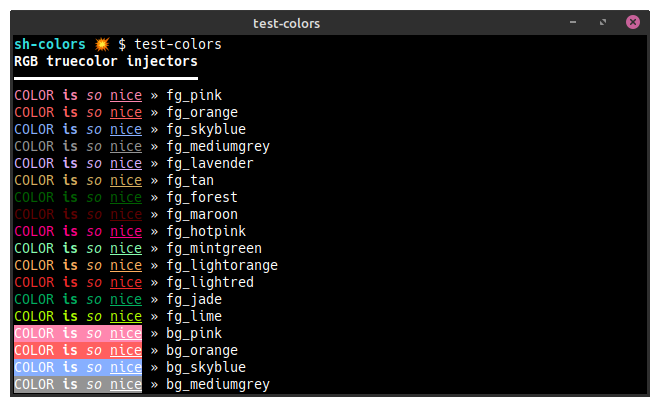The height and width of the screenshot is (407, 660).
Task: Minimize the test-colors terminal window
Action: (573, 22)
